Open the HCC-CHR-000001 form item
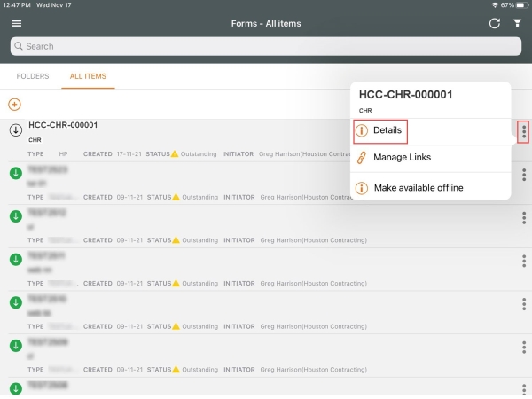The width and height of the screenshot is (532, 399). (x=63, y=125)
